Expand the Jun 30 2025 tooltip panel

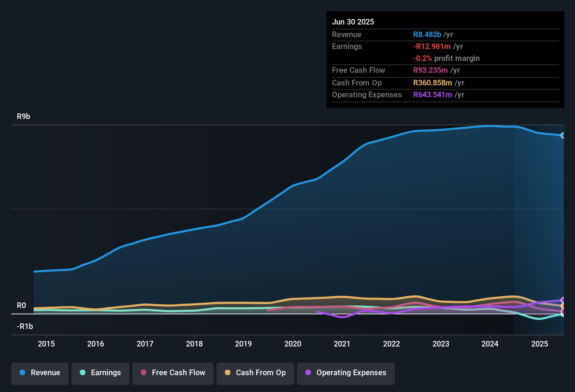pos(445,59)
